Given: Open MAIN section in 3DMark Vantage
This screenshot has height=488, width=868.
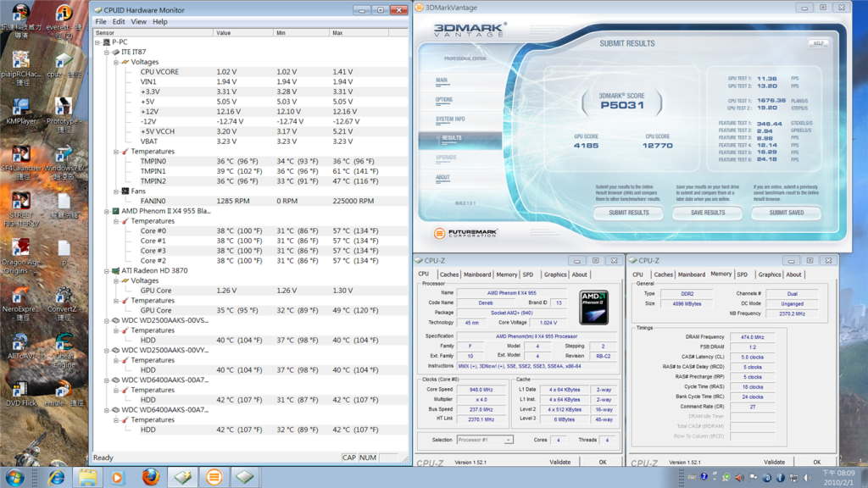Looking at the screenshot, I should coord(442,80).
